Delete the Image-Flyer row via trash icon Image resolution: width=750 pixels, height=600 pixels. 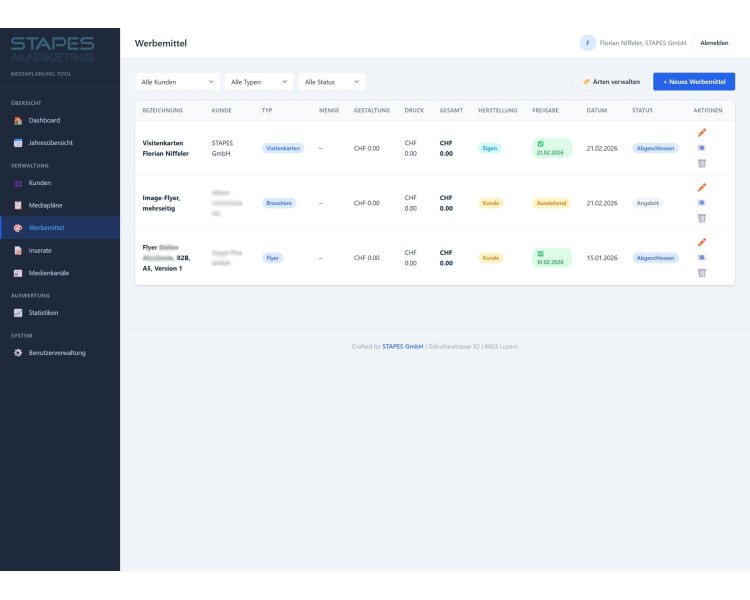coord(702,218)
